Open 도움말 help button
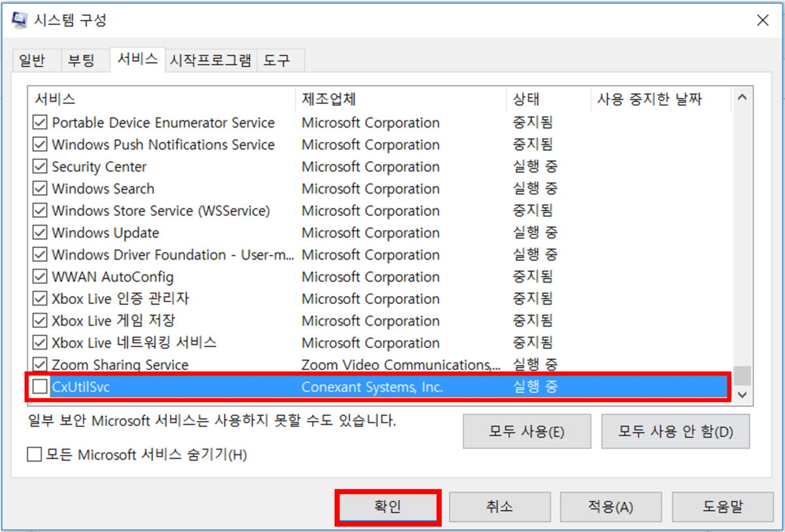The height and width of the screenshot is (532, 785). [x=723, y=507]
